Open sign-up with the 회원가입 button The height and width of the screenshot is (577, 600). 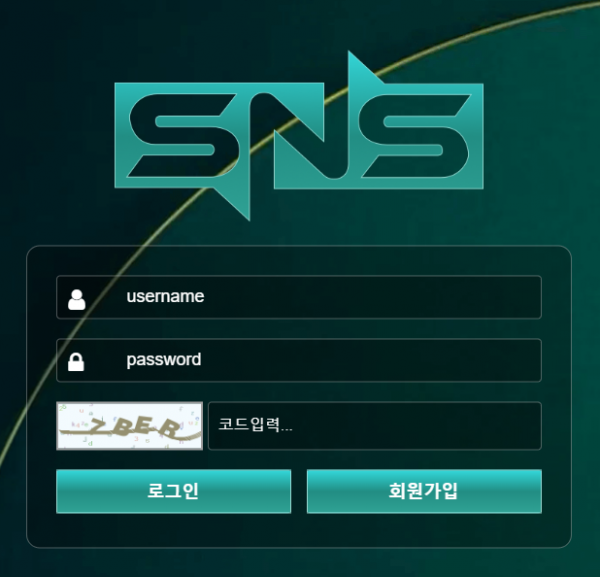click(424, 491)
